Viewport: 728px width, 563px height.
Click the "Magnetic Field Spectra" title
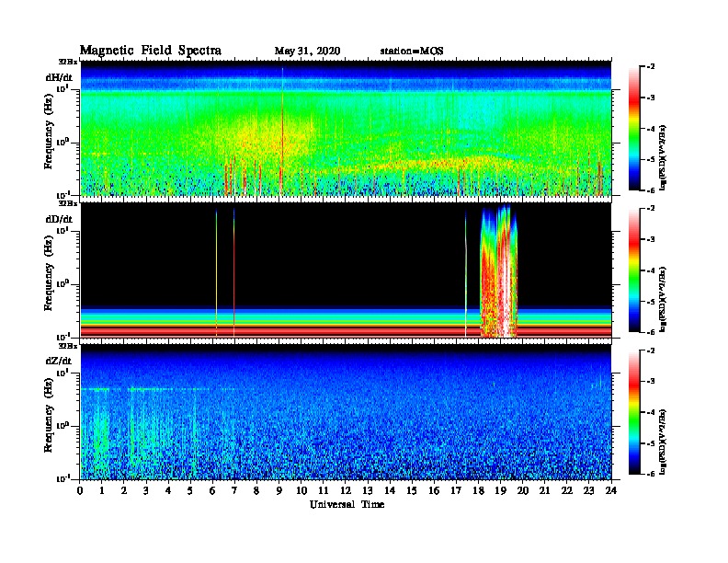(x=151, y=51)
